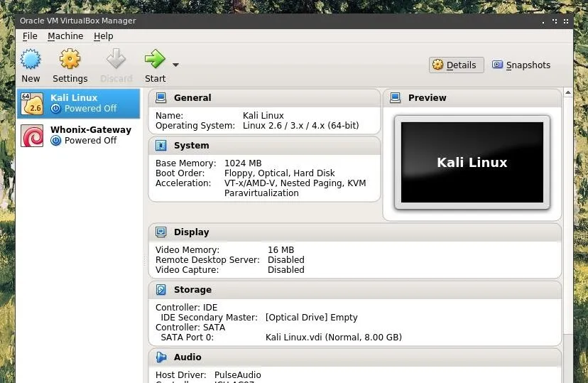
Task: Open the Machine menu
Action: 65,36
